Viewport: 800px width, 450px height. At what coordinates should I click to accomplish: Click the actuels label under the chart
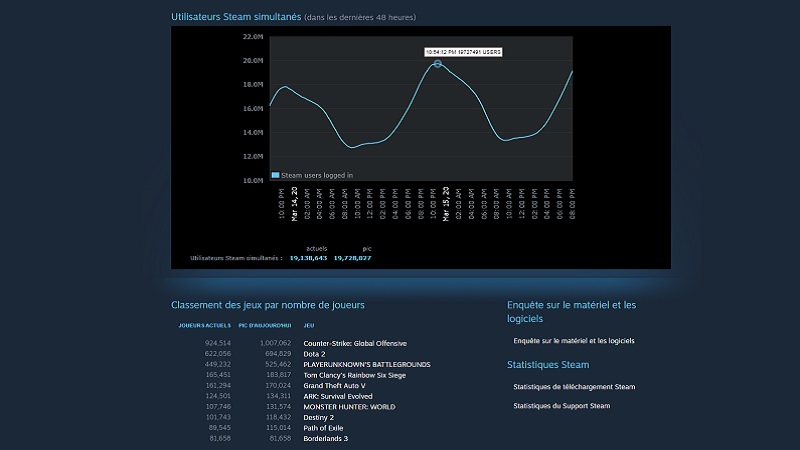point(316,248)
